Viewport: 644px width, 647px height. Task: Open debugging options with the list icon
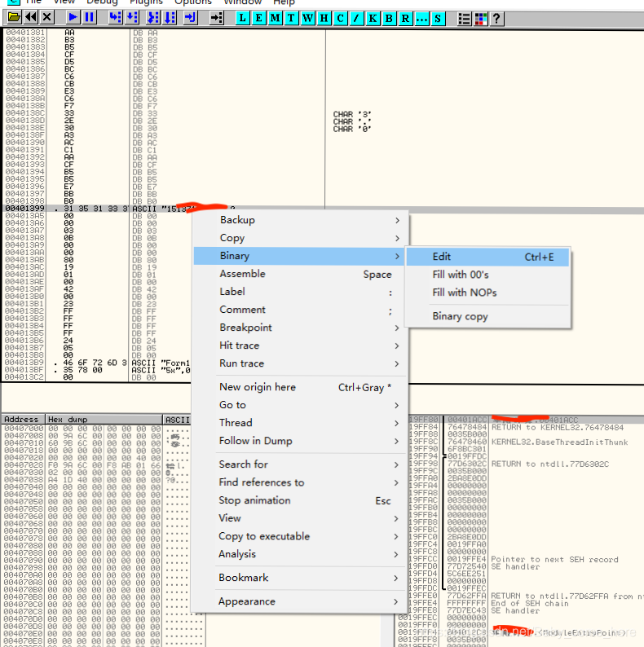click(x=464, y=18)
